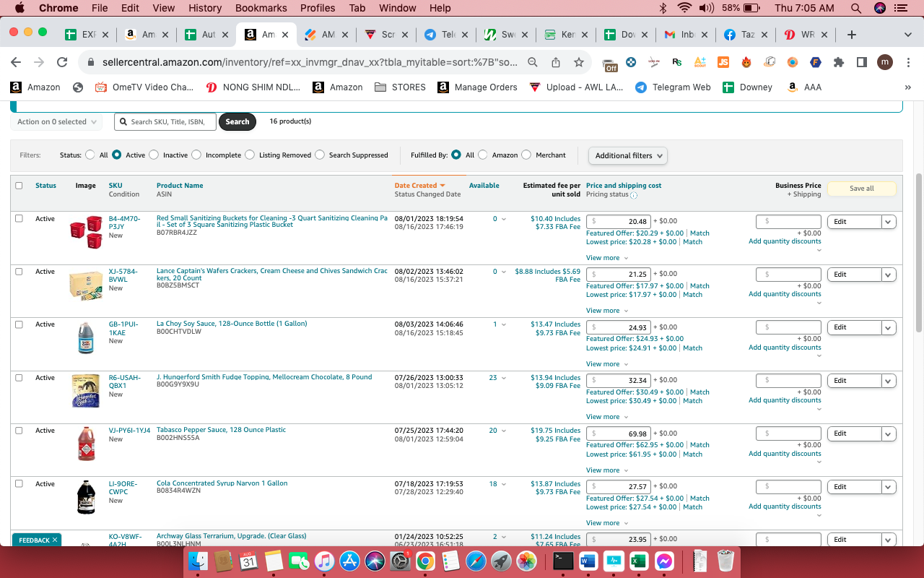Select the All status radio button
Viewport: 924px width, 578px height.
[x=90, y=155]
